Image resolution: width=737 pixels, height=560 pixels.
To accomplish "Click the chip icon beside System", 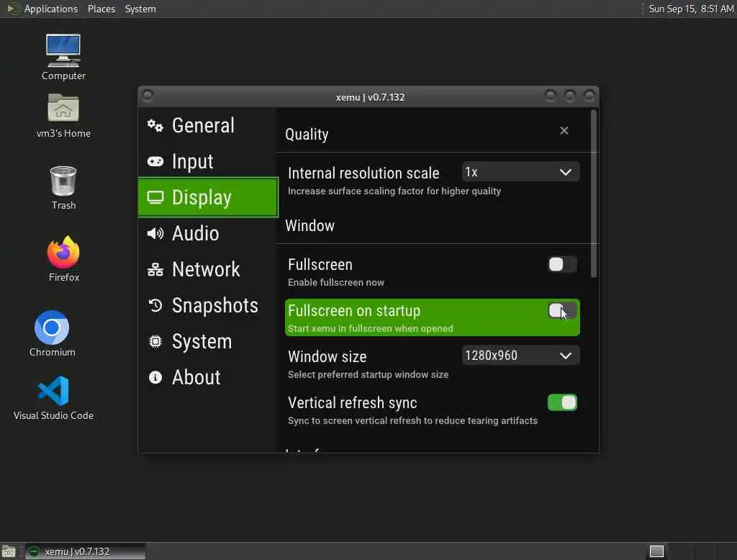I will pos(155,341).
